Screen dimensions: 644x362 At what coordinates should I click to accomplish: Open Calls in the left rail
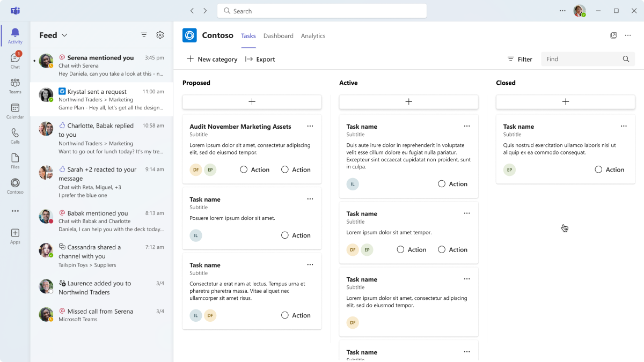[15, 136]
